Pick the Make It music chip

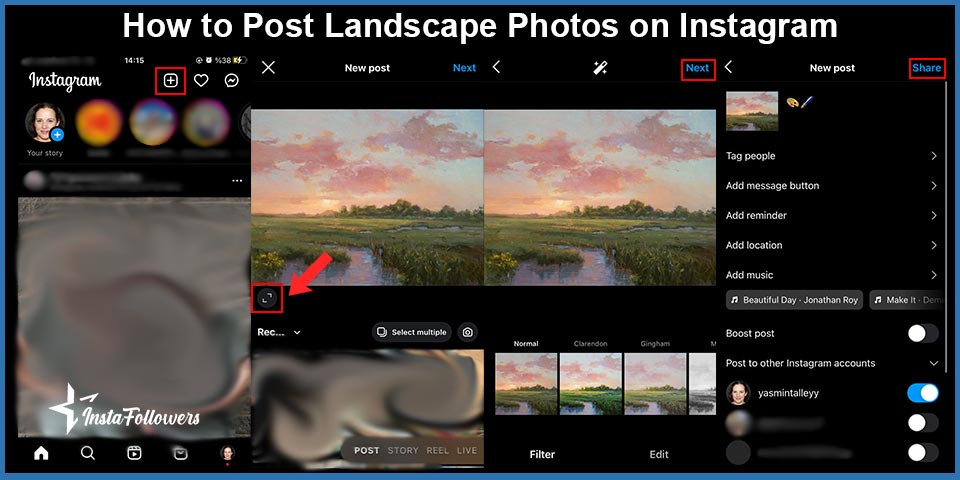907,300
